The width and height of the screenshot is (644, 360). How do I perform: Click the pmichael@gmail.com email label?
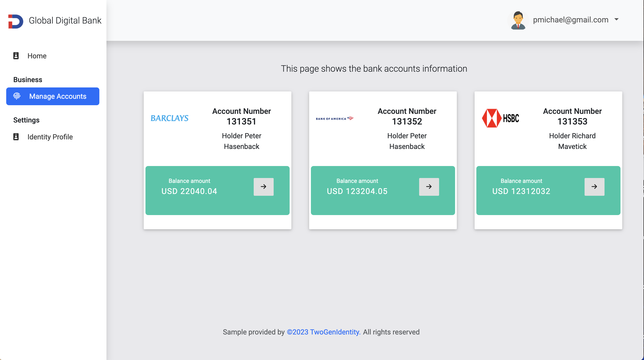pyautogui.click(x=571, y=20)
